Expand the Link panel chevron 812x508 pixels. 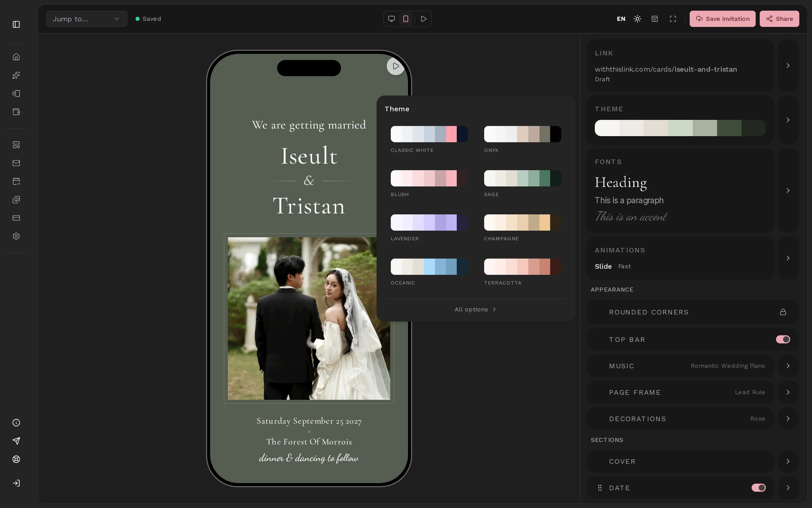(788, 66)
